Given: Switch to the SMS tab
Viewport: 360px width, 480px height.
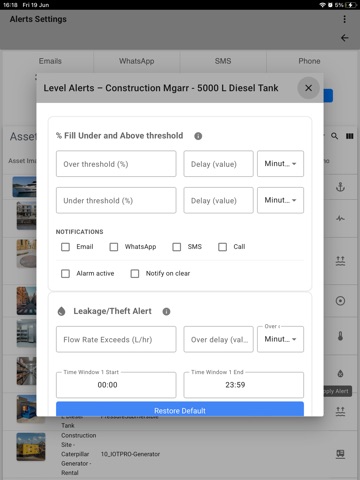Looking at the screenshot, I should tap(223, 61).
